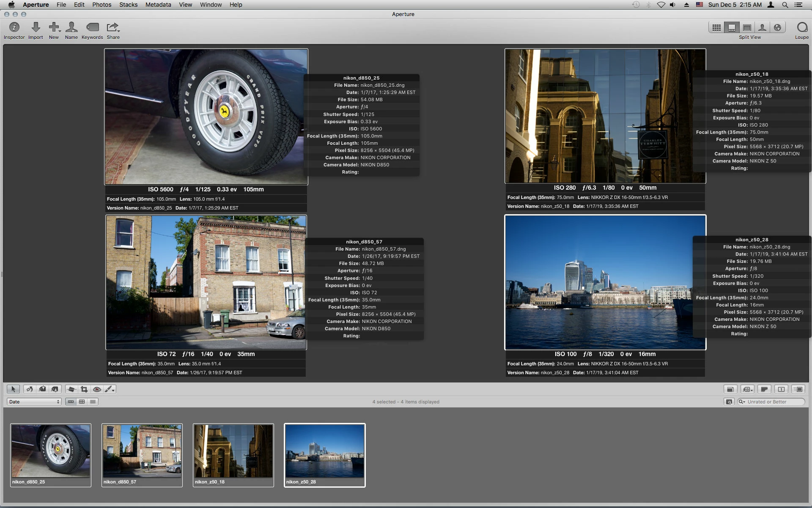Toggle Viewer-only mode button

coord(747,28)
